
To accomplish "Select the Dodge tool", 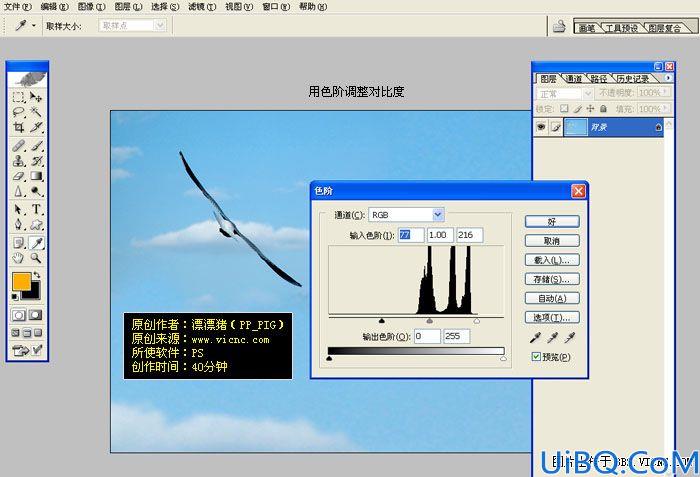I will pos(36,192).
